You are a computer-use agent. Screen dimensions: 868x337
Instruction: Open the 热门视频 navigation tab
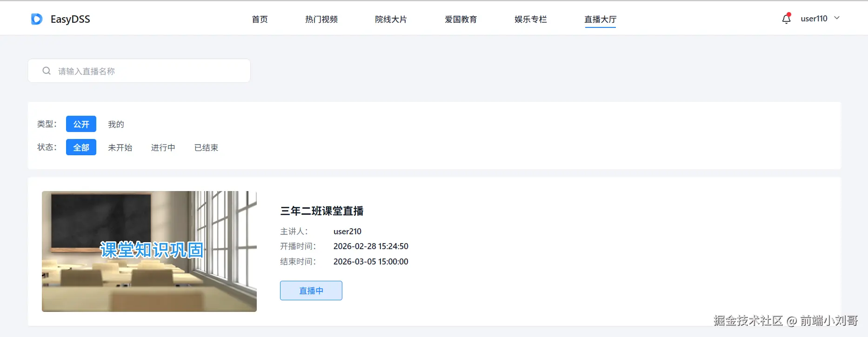click(x=321, y=19)
